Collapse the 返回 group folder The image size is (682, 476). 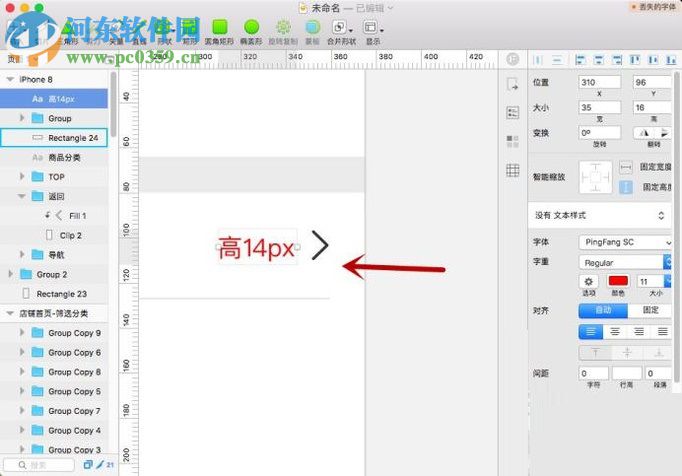(x=22, y=196)
